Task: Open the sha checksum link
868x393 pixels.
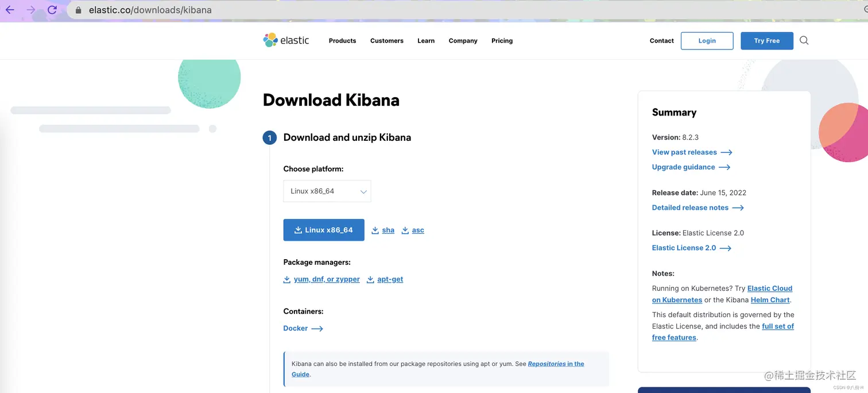Action: tap(388, 230)
